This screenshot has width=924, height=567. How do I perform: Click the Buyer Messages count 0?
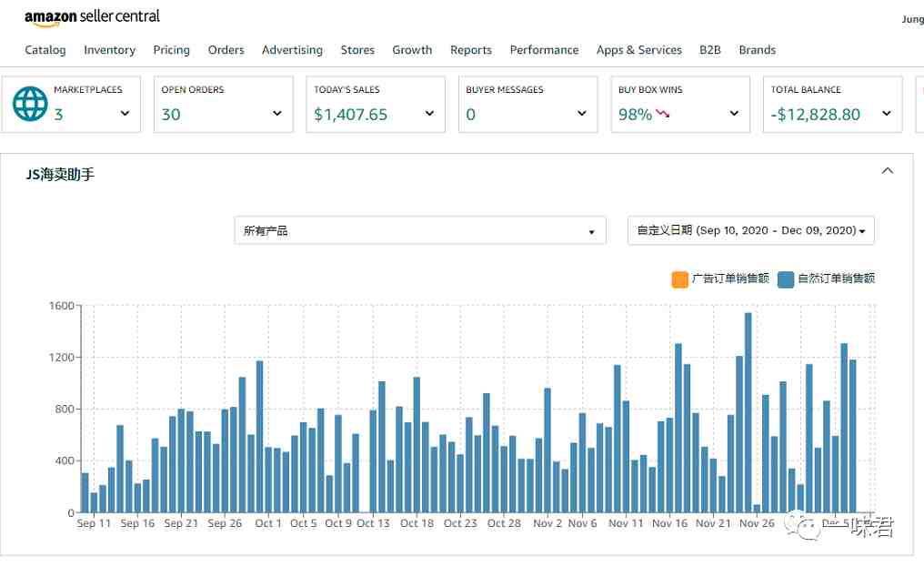[470, 115]
